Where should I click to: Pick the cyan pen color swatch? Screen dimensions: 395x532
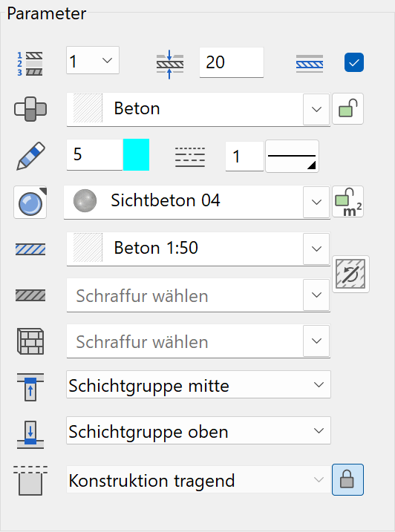(x=136, y=155)
